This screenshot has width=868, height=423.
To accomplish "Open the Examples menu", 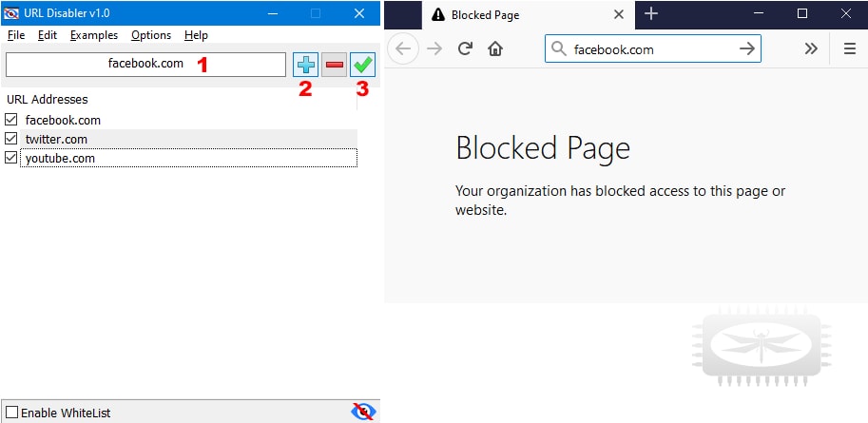I will click(x=94, y=35).
